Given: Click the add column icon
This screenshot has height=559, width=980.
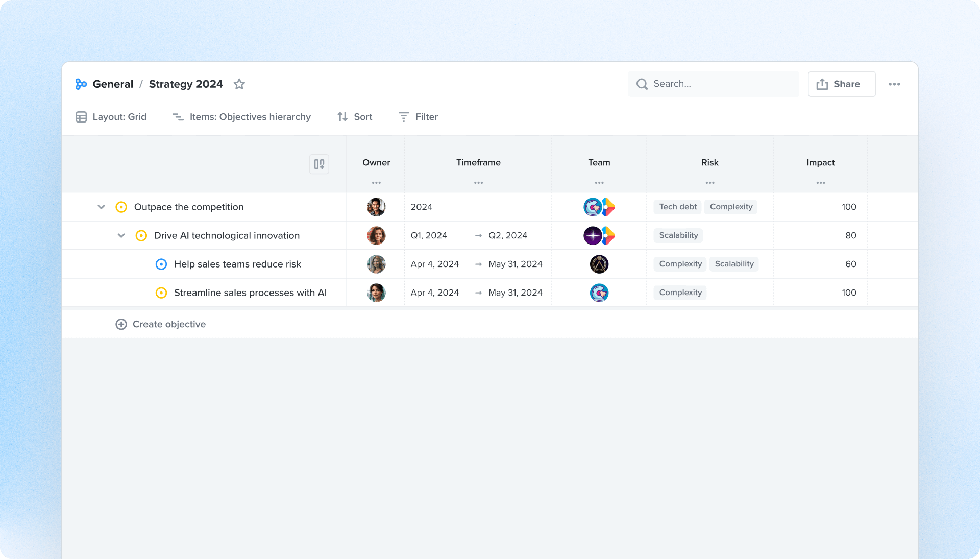Looking at the screenshot, I should click(x=319, y=164).
